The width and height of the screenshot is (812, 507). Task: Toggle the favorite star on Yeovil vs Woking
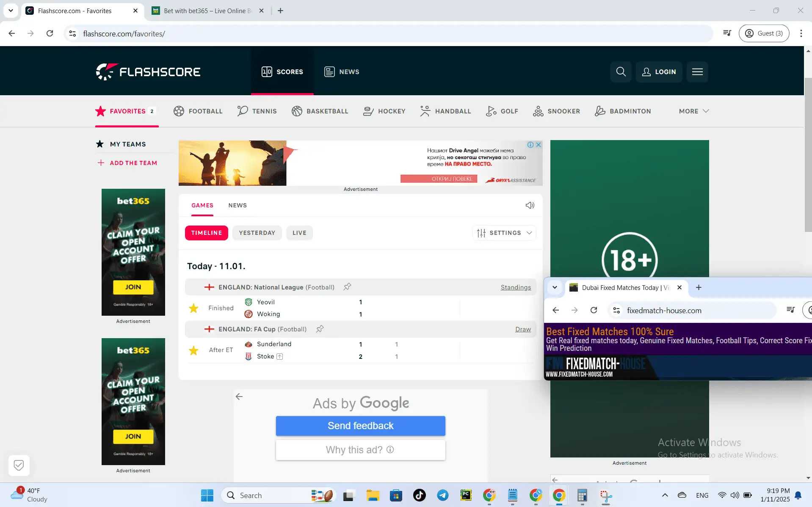pos(193,308)
